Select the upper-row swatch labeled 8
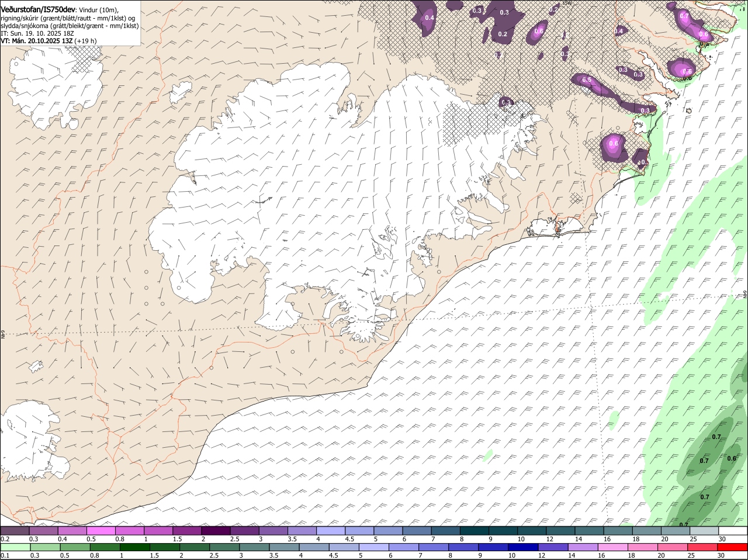The image size is (748, 560). pos(474,531)
